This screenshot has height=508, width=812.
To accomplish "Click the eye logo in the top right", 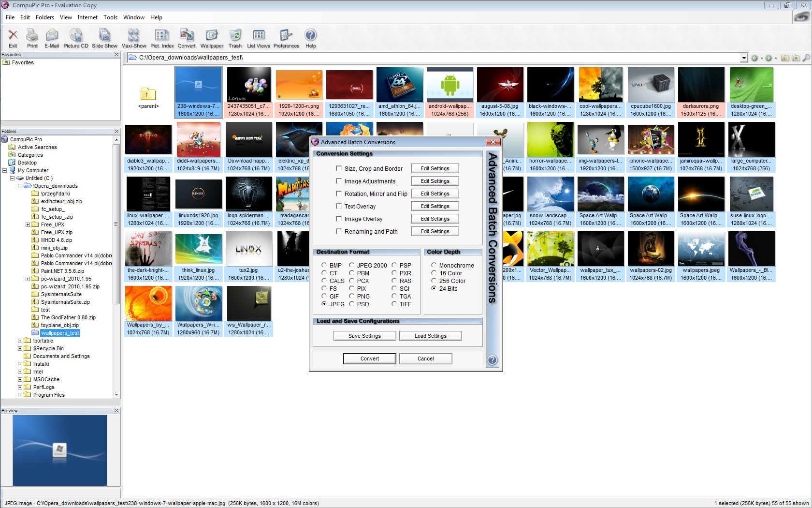I will [x=801, y=17].
